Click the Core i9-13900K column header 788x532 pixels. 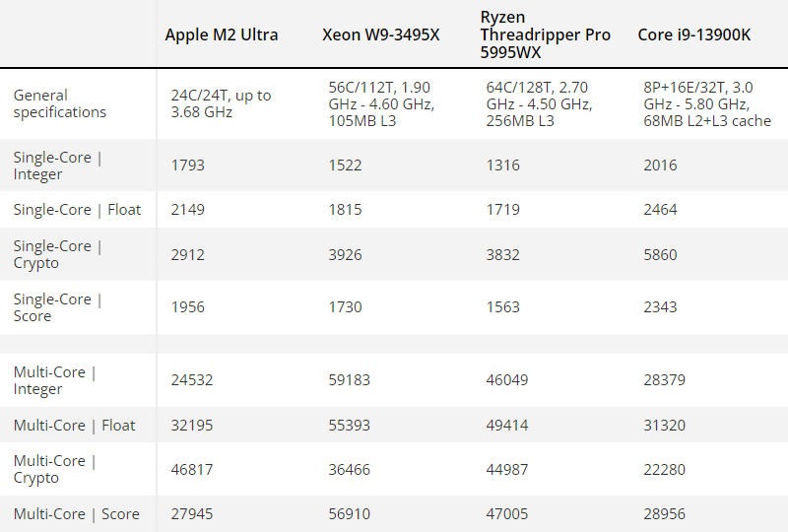(x=692, y=34)
